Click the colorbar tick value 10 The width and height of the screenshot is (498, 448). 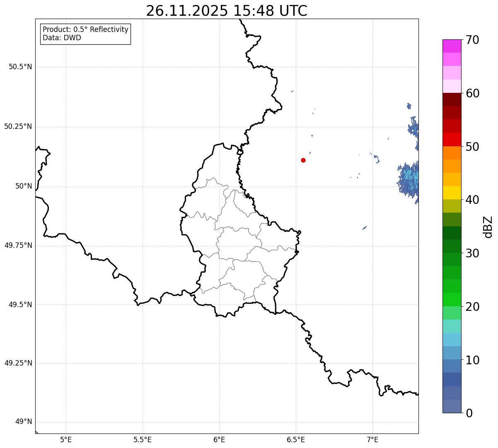(x=472, y=360)
